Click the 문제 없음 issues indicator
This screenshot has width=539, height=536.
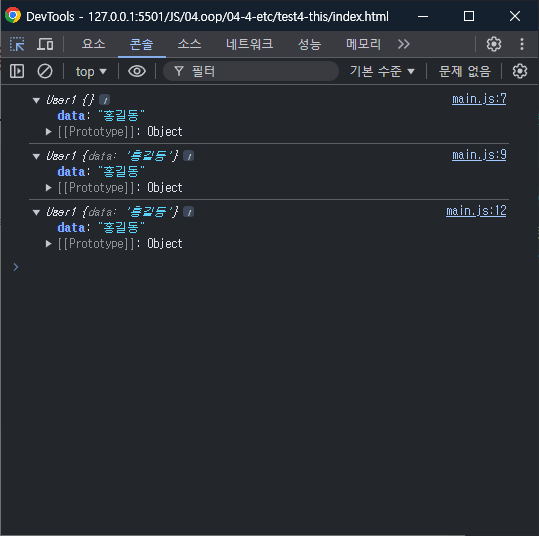click(464, 72)
